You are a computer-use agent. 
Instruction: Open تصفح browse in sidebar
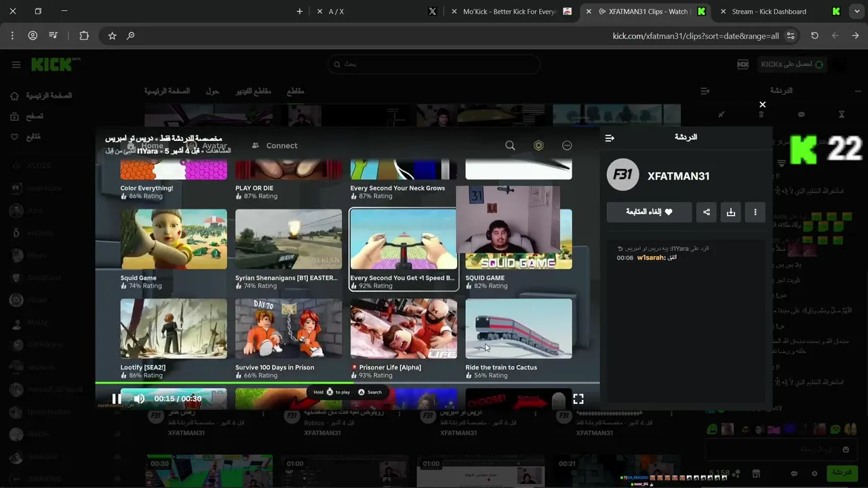tap(27, 117)
